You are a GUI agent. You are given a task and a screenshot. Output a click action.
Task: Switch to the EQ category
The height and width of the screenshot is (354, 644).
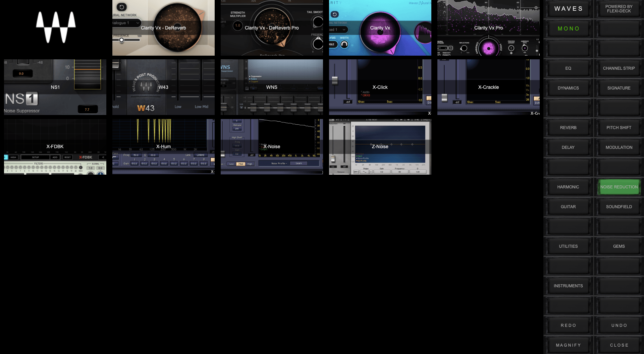(568, 68)
